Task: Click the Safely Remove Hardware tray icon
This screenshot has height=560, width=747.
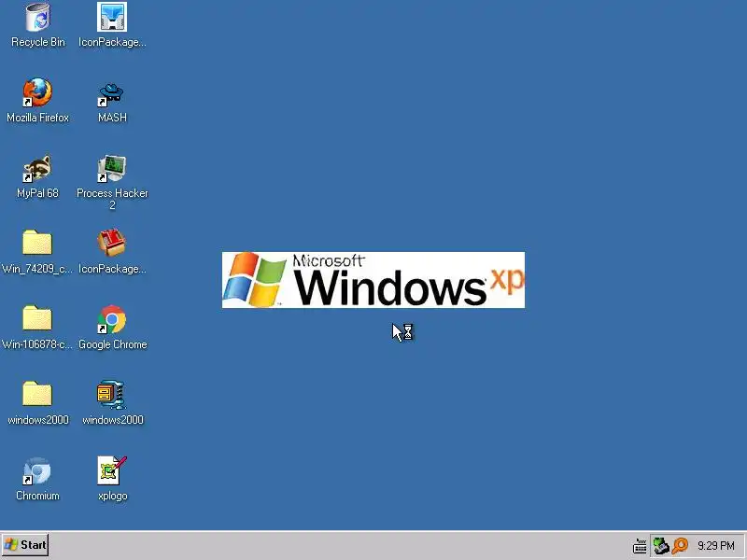Action: [661, 546]
